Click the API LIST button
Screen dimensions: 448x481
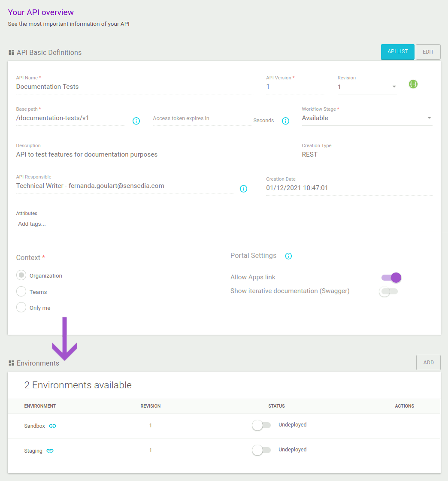(397, 51)
